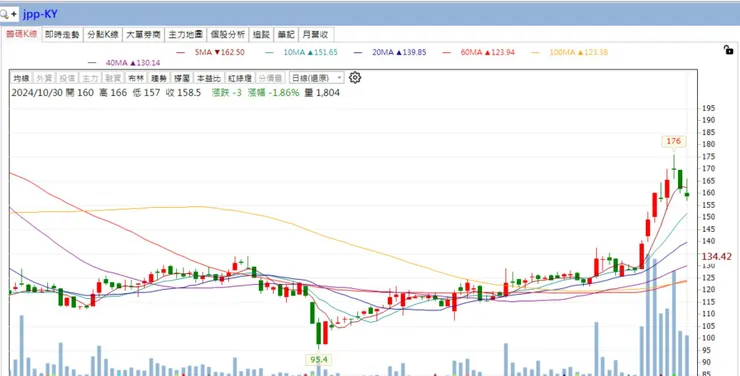The image size is (740, 376).
Task: Switch to the 大單券商 tab
Action: coord(144,34)
